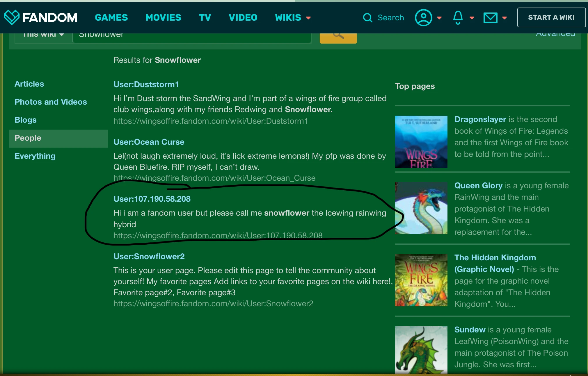Click the magnifying glass Search icon
This screenshot has width=588, height=376.
pos(368,18)
